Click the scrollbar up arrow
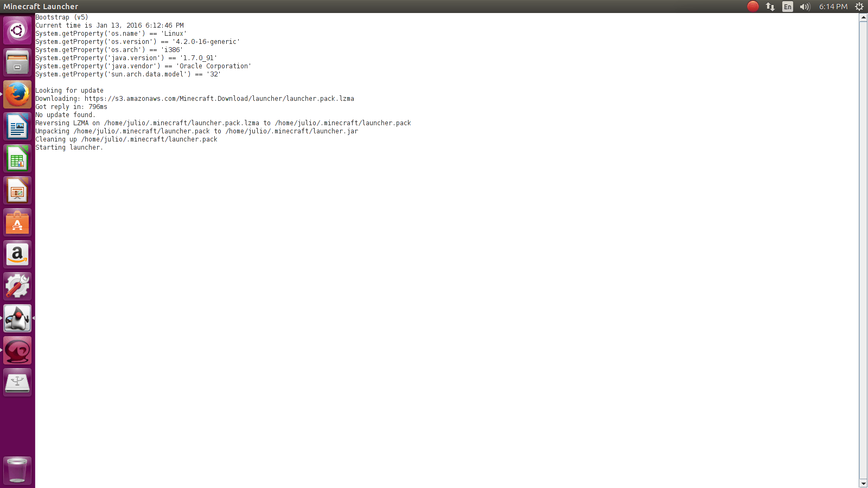Viewport: 868px width, 488px height. 863,17
